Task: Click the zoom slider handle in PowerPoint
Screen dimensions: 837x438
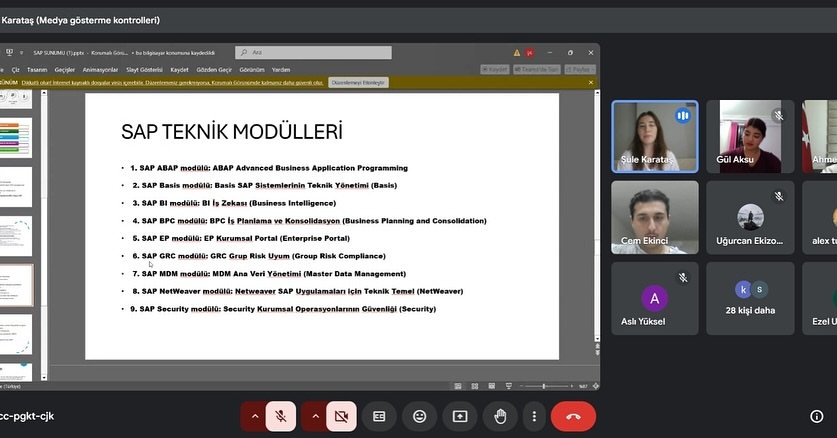Action: pos(544,386)
